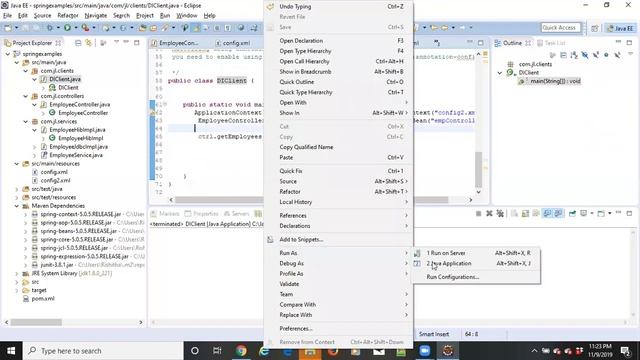The height and width of the screenshot is (360, 640).
Task: Click Link with Editor in Project Explorer
Action: click(89, 43)
